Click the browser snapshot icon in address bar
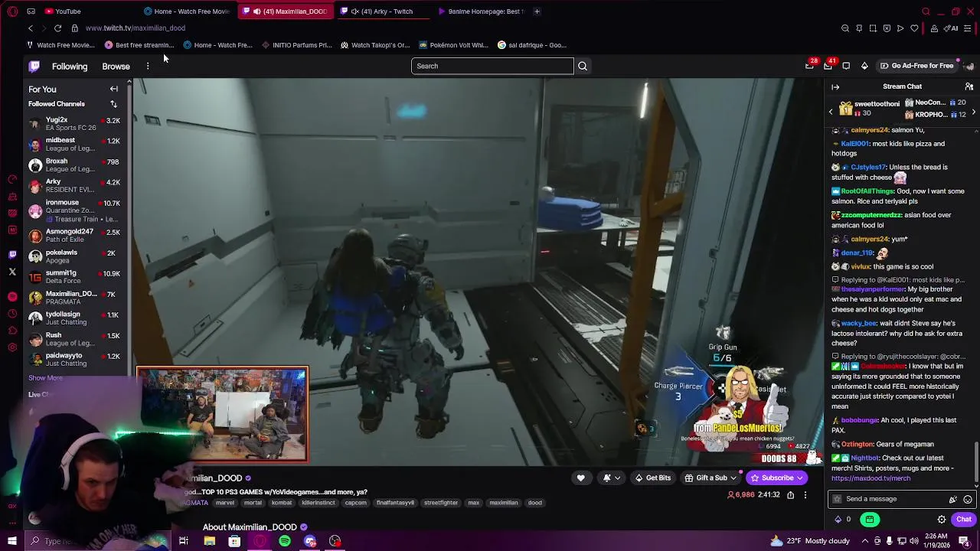 [x=873, y=28]
